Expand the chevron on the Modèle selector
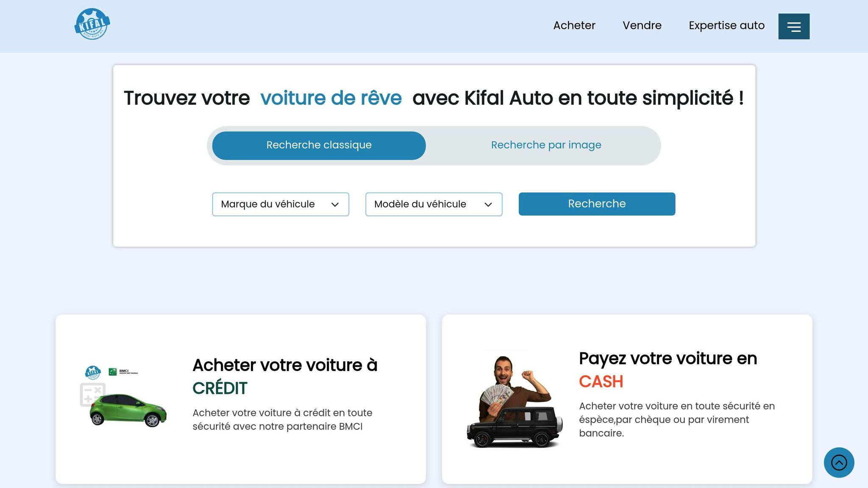868x488 pixels. [488, 204]
